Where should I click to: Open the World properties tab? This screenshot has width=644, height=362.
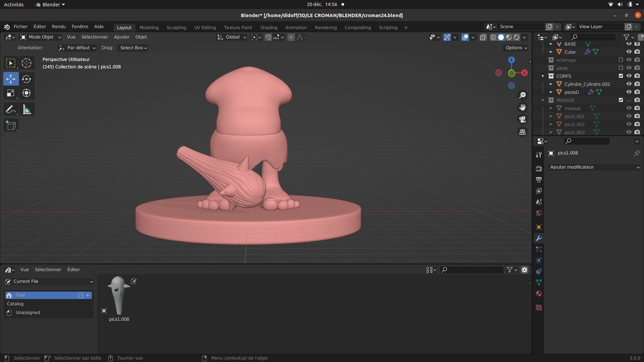point(539,213)
